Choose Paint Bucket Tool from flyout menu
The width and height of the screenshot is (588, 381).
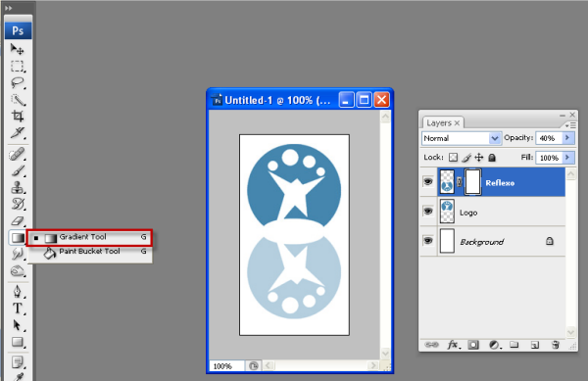point(90,252)
